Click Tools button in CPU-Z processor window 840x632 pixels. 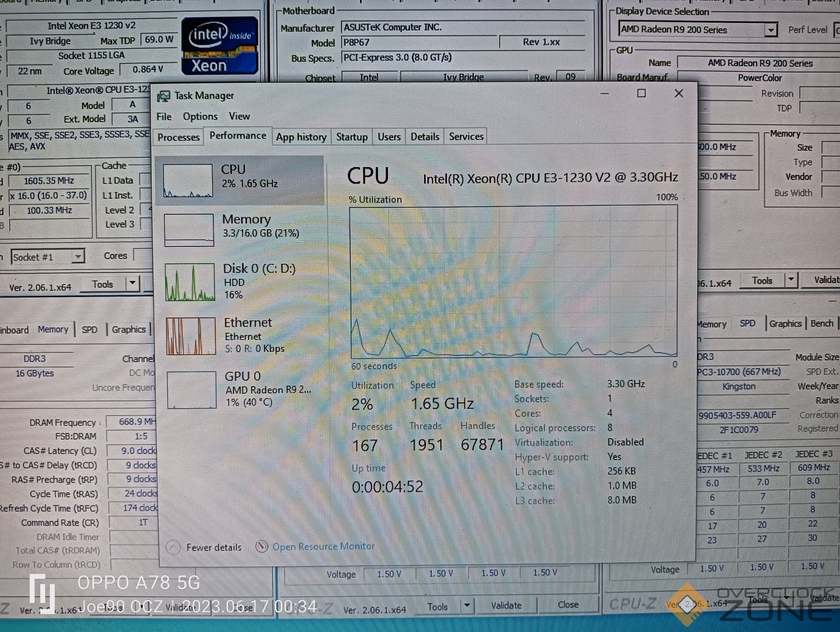click(103, 284)
